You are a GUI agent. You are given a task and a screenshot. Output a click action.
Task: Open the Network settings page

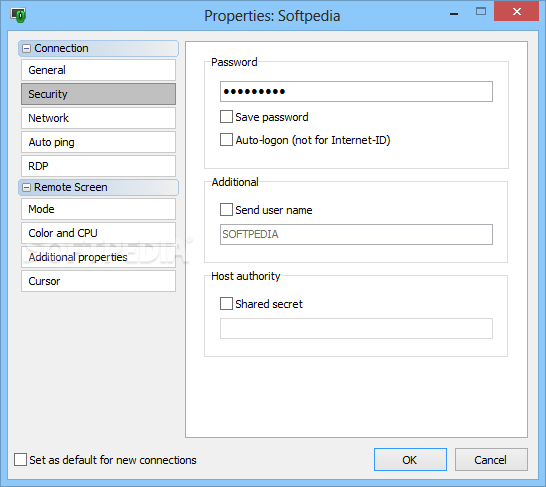coord(98,118)
